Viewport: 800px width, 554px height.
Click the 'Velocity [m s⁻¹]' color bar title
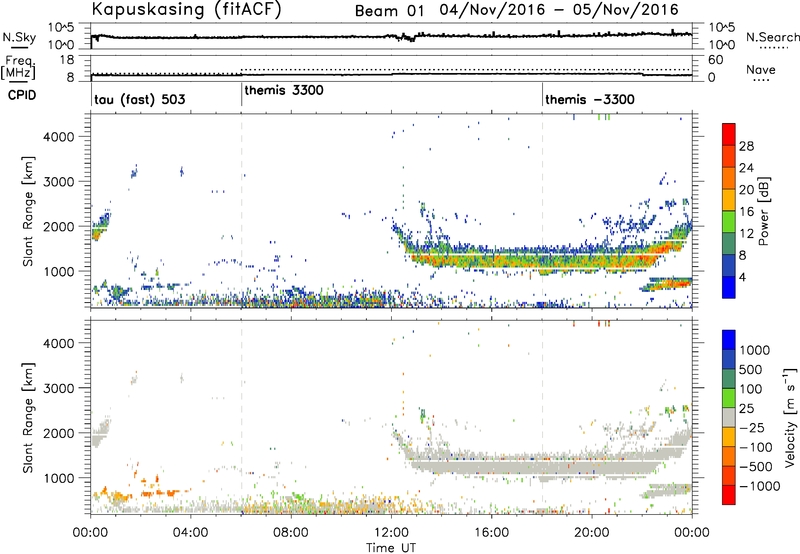790,417
